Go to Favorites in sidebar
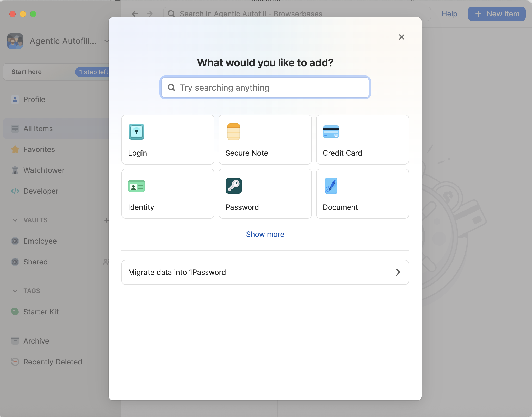Viewport: 532px width, 417px height. click(x=39, y=149)
